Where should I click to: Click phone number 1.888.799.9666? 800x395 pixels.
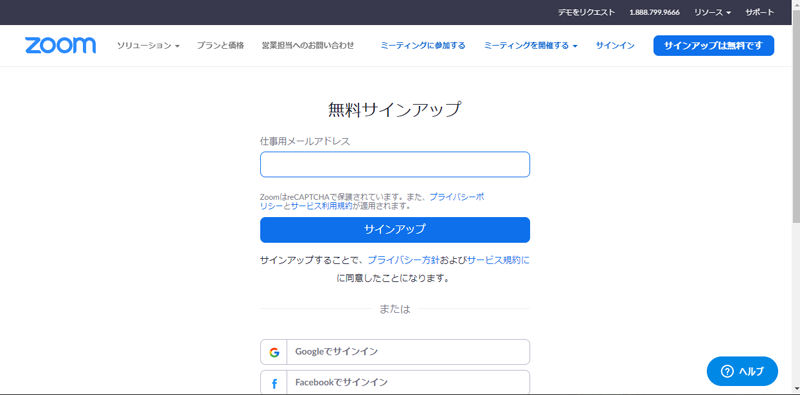(x=655, y=12)
